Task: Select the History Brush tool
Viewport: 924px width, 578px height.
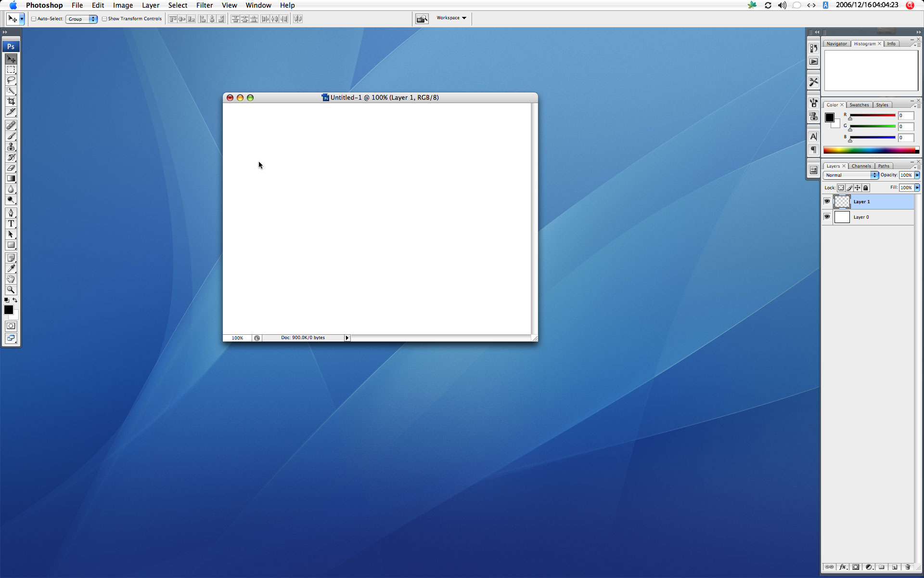Action: pyautogui.click(x=11, y=158)
